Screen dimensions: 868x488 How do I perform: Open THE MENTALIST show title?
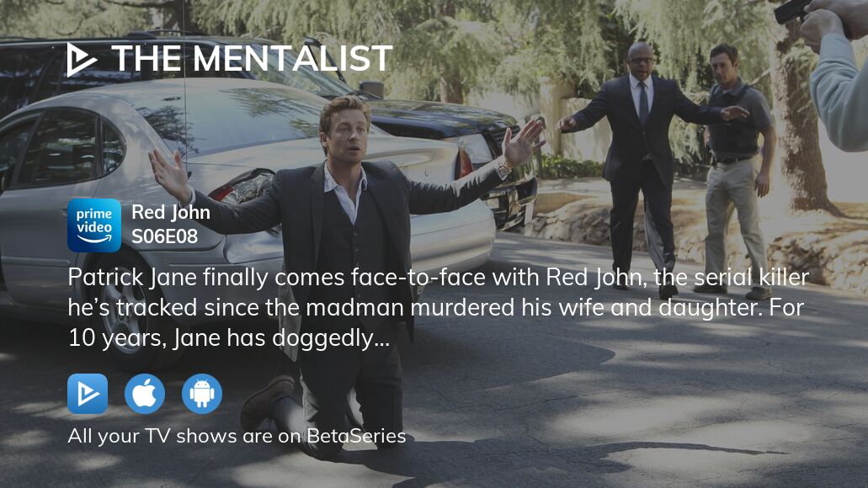click(252, 59)
